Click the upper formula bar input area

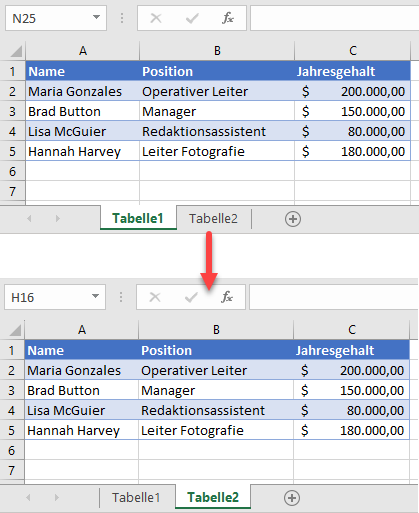coord(335,18)
